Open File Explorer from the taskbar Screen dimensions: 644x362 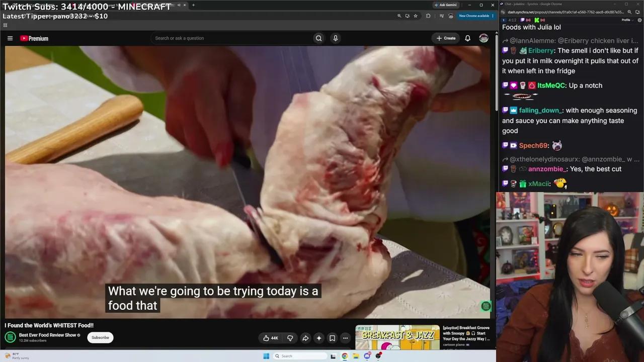point(356,356)
